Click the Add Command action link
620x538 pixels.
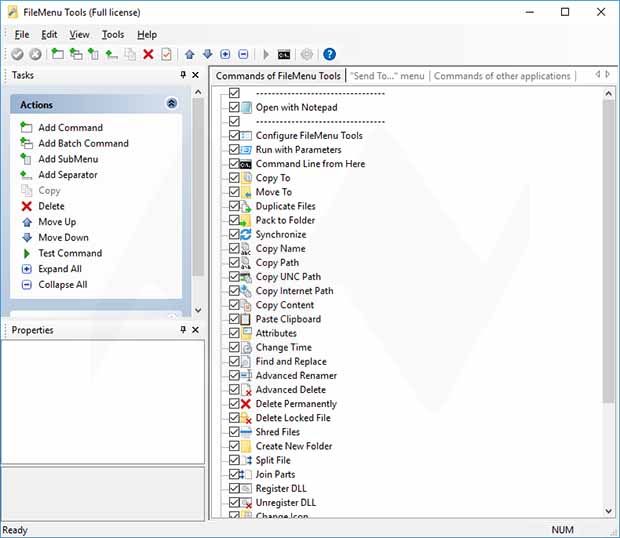pyautogui.click(x=70, y=128)
